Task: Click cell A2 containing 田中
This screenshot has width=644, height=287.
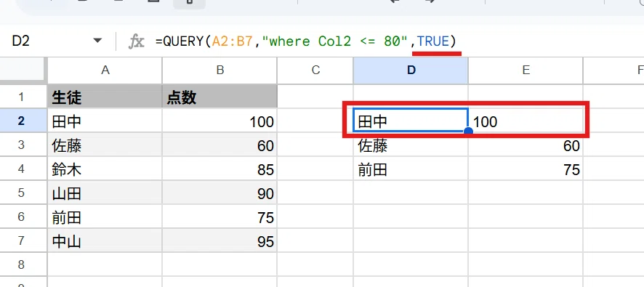Action: pyautogui.click(x=105, y=121)
